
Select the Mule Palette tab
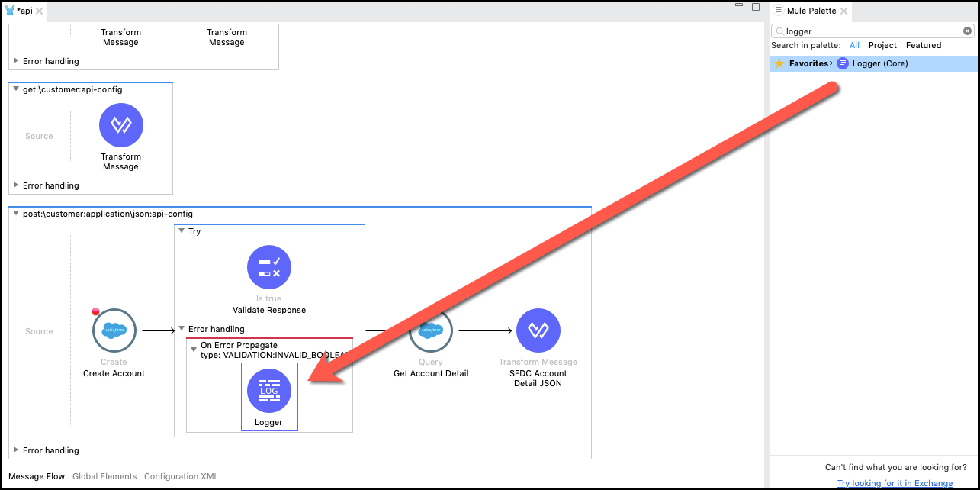(x=810, y=11)
